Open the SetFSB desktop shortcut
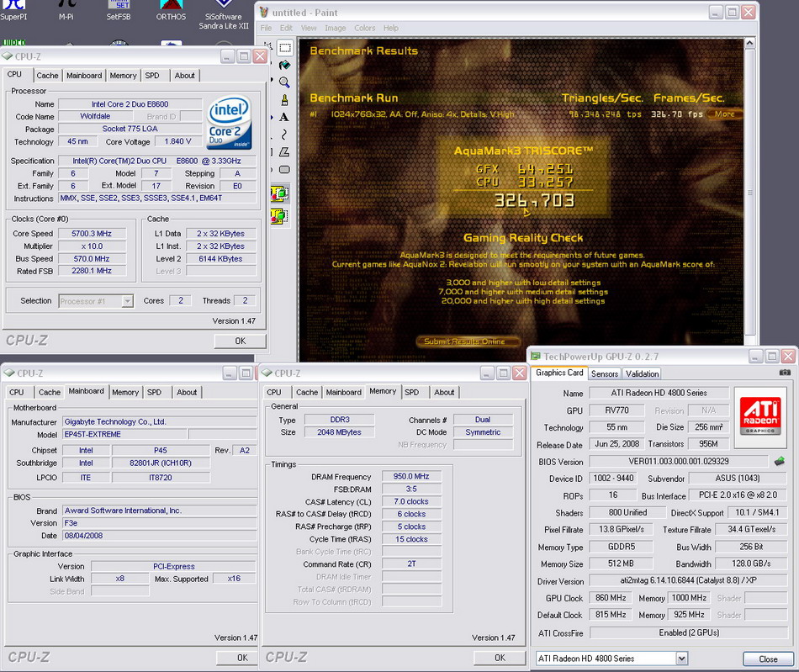799x672 pixels. [119, 10]
